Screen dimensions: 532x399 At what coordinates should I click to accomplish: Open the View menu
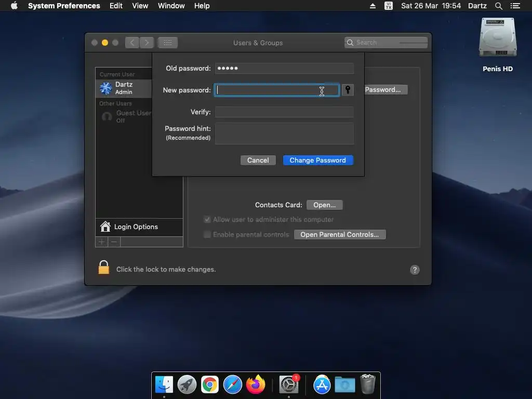[x=140, y=6]
